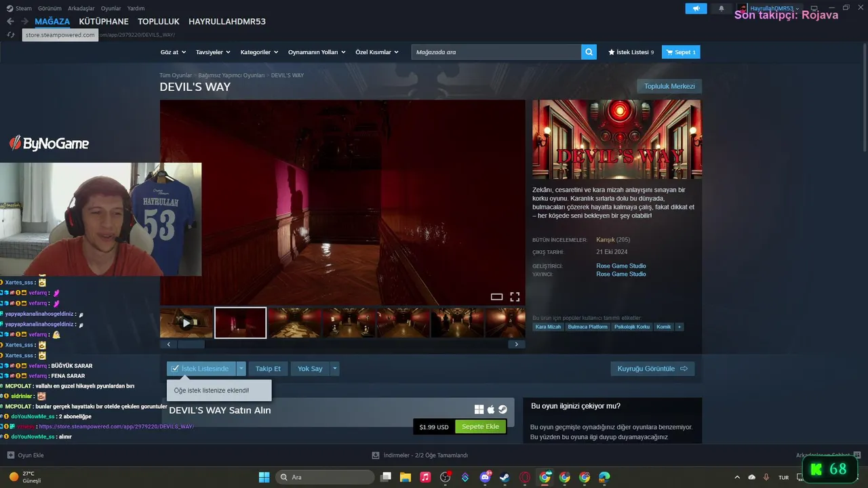Open Opera browser from taskbar
Screen dimensions: 868x488
[x=525, y=477]
